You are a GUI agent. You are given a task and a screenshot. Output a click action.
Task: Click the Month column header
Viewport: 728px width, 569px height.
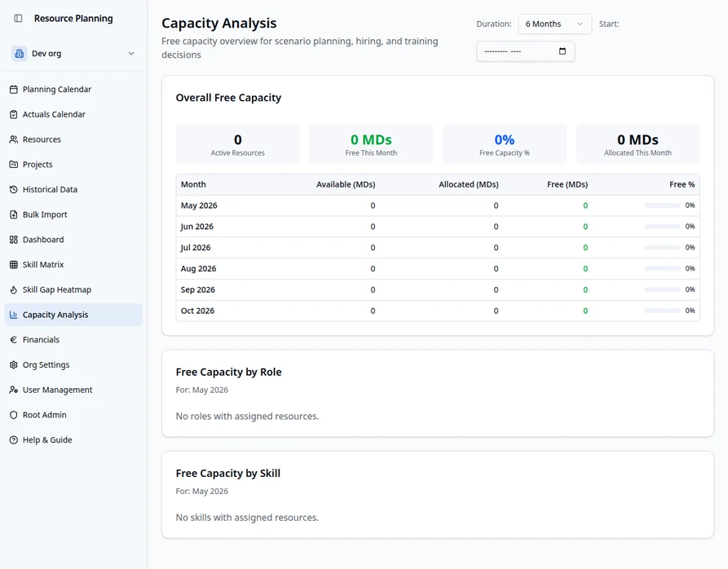click(x=193, y=184)
